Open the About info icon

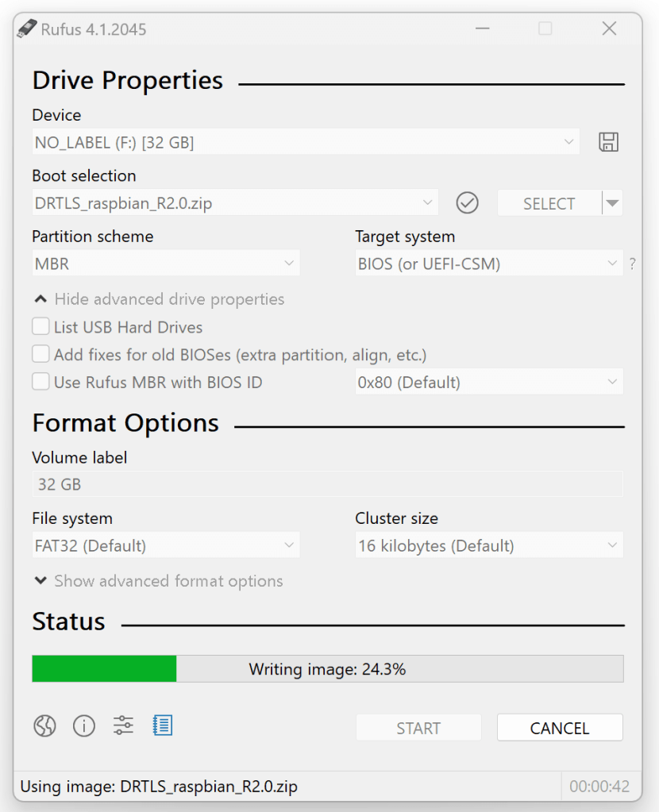tap(84, 725)
